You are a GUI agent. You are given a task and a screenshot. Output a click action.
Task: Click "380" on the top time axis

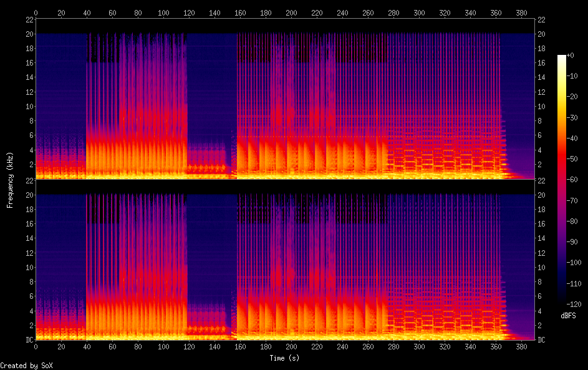pyautogui.click(x=522, y=12)
